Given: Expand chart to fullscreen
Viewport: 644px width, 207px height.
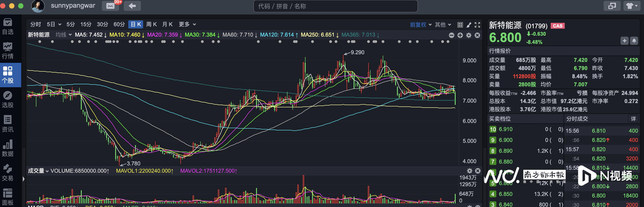Looking at the screenshot, I should point(477,25).
